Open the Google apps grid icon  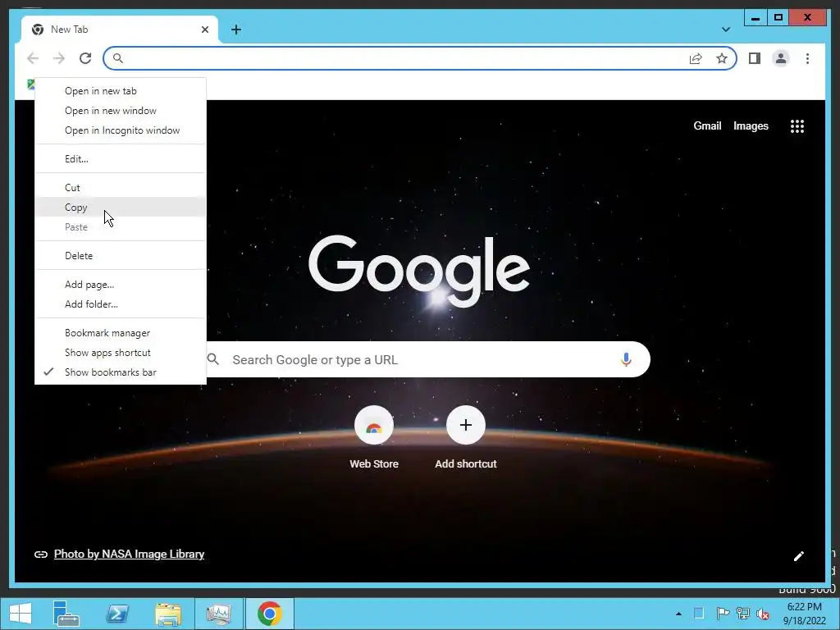(797, 126)
